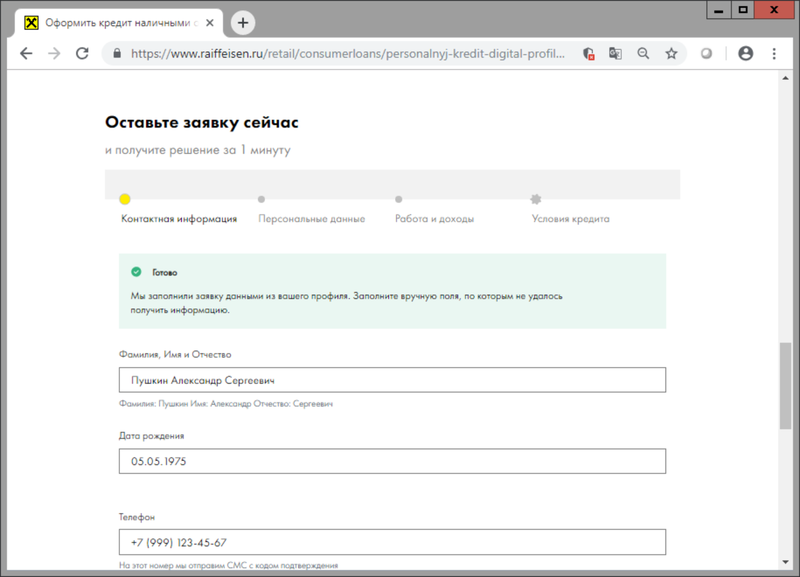Click the Работа и доходы step dot
This screenshot has width=800, height=577.
[399, 198]
